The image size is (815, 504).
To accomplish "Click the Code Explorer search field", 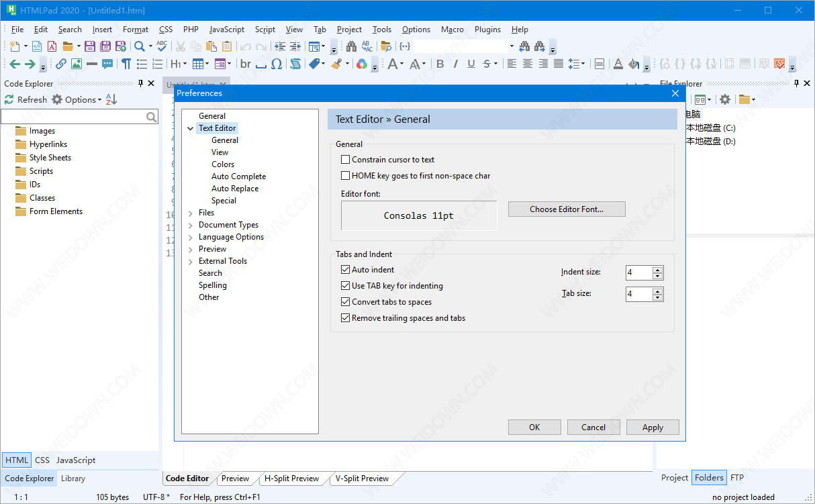I will pyautogui.click(x=79, y=117).
